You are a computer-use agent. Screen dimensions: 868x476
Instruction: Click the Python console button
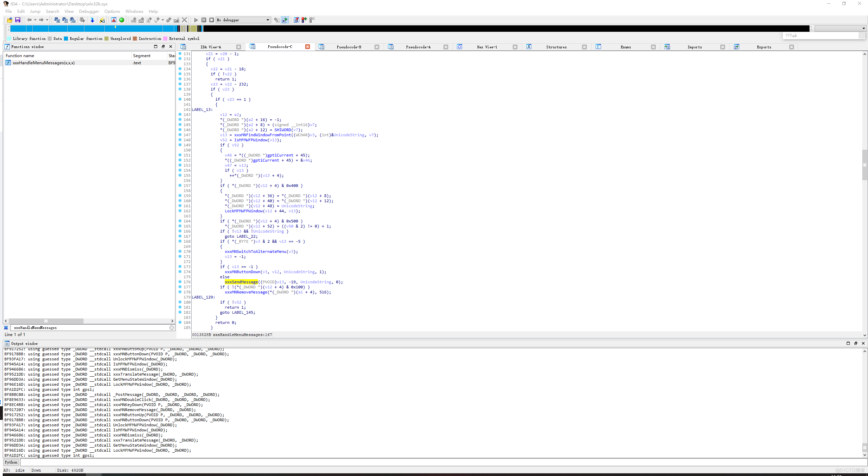11,462
